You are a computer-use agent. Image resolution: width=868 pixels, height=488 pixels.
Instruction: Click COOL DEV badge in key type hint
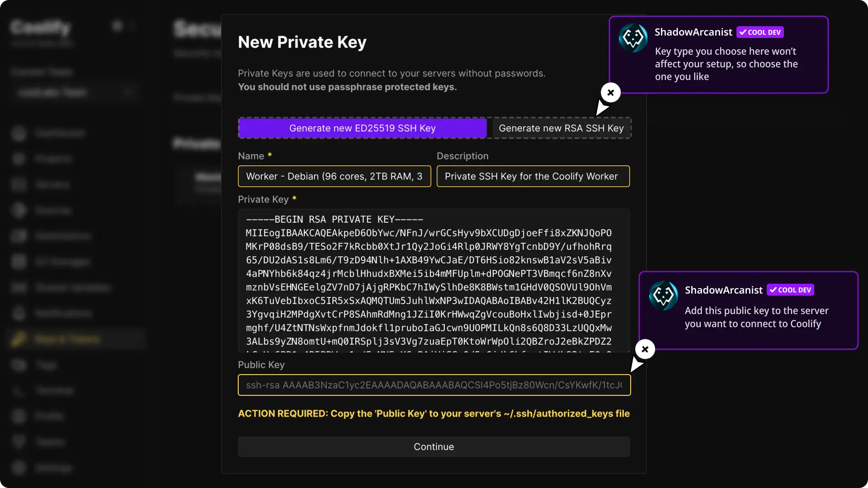760,32
